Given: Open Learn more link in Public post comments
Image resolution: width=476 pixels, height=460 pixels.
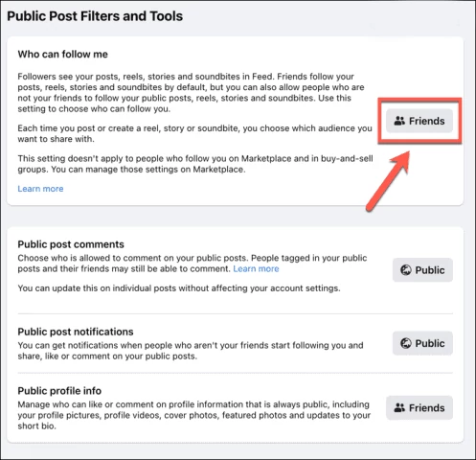Looking at the screenshot, I should tap(256, 268).
